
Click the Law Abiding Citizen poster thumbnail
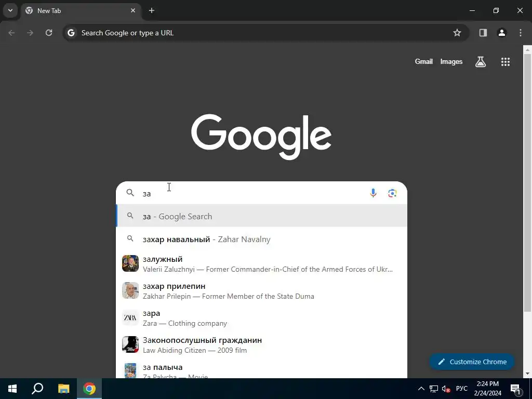tap(130, 344)
